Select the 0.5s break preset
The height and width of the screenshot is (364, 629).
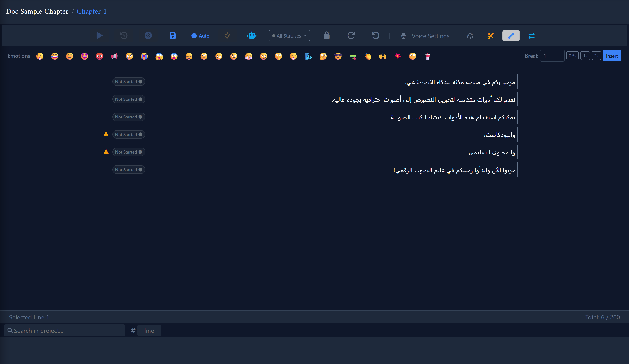coord(572,56)
